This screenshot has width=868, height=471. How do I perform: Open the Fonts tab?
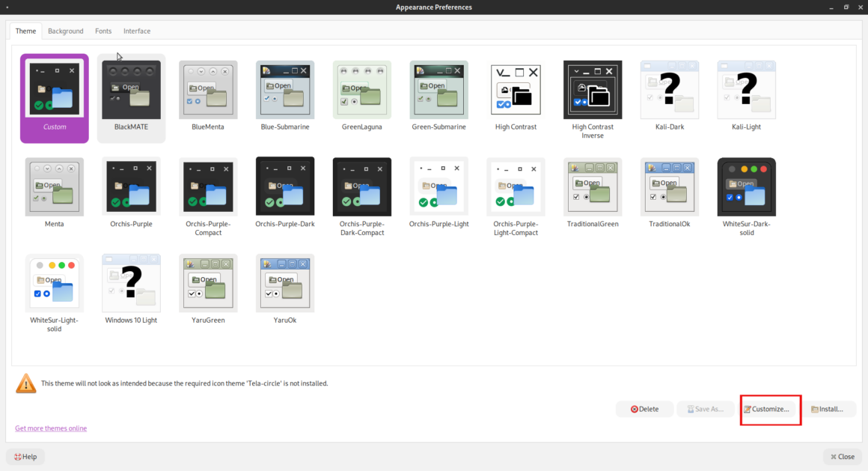point(103,31)
